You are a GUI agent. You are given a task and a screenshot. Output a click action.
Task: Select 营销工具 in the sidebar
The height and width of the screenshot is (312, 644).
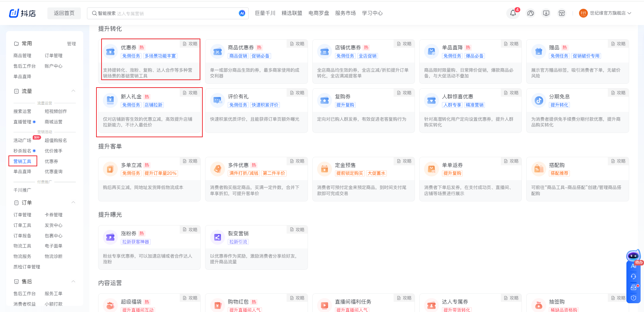pos(22,161)
